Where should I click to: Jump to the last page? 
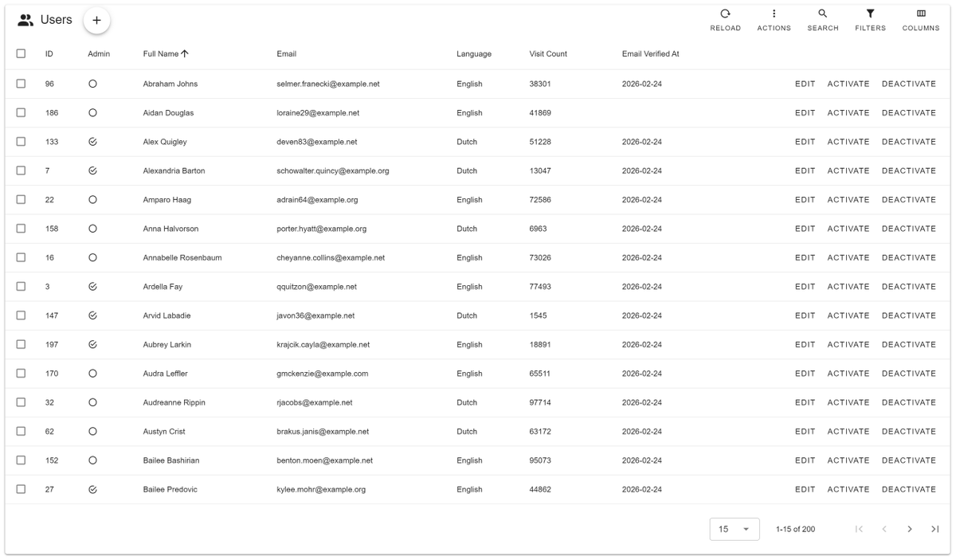tap(935, 530)
